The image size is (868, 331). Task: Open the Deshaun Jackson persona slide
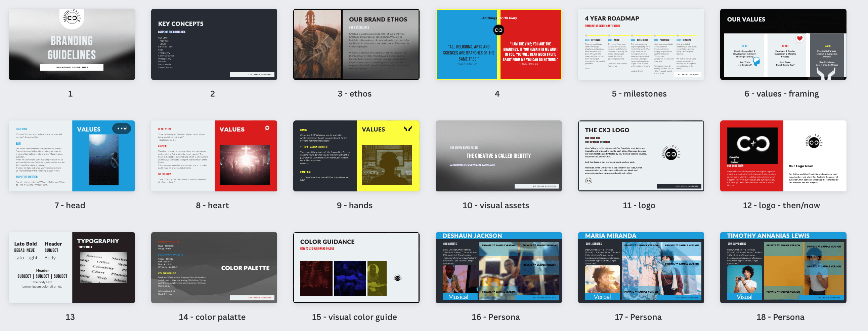tap(499, 267)
